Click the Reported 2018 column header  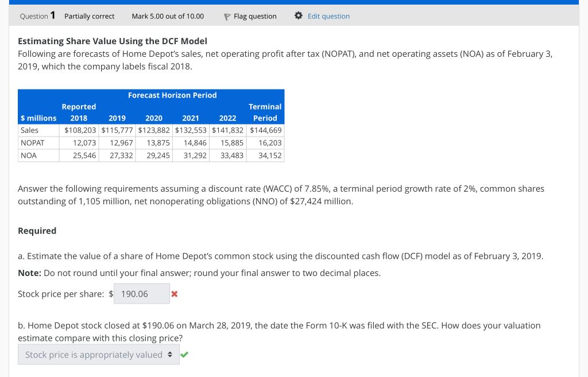coord(79,112)
